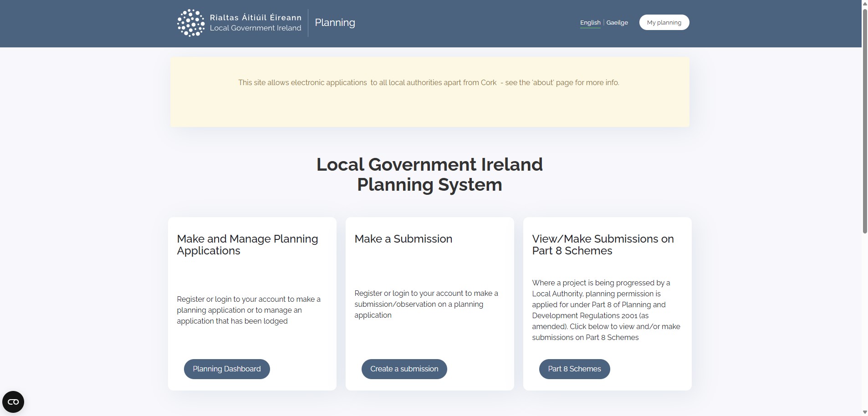Click the Local Government Ireland dotted logo
This screenshot has height=416, width=868.
tap(191, 23)
